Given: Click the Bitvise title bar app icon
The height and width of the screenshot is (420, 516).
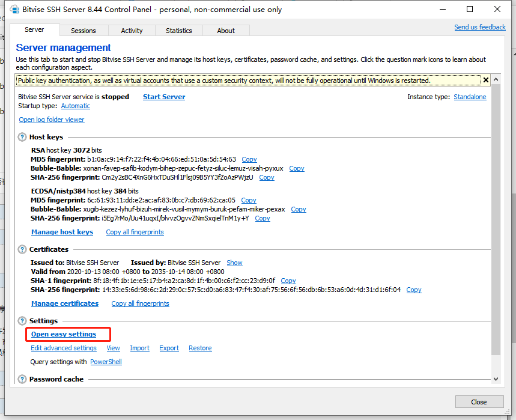Looking at the screenshot, I should click(14, 9).
